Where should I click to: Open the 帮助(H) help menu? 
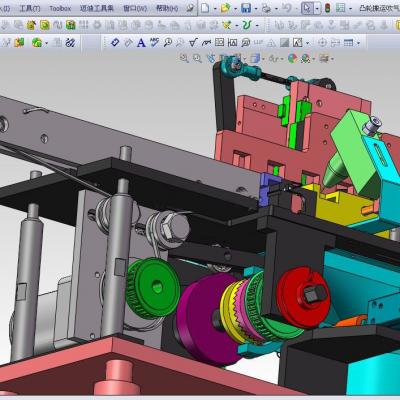[167, 8]
